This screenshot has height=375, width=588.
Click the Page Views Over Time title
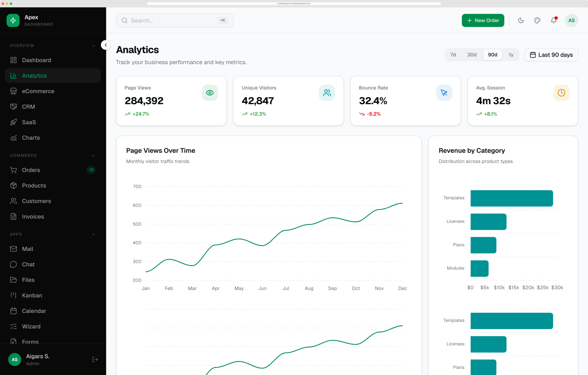pos(161,151)
